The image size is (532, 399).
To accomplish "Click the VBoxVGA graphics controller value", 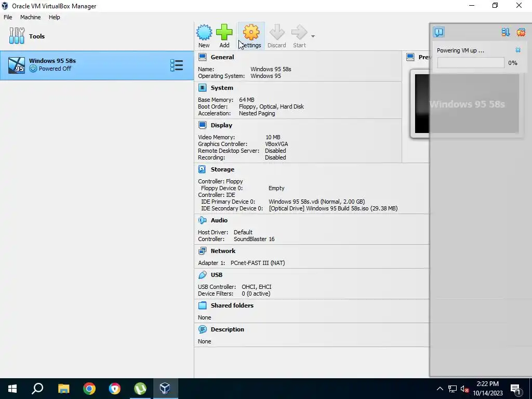I will pos(276,144).
